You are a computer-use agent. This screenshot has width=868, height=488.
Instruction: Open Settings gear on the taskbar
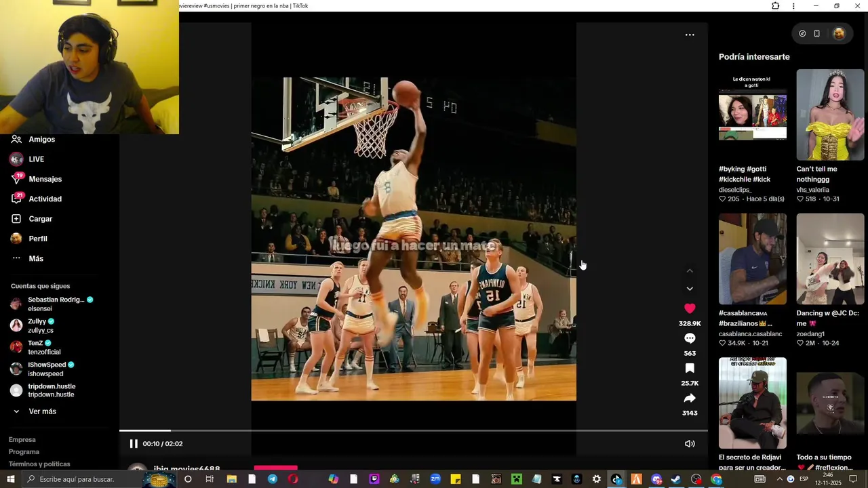[x=596, y=479]
